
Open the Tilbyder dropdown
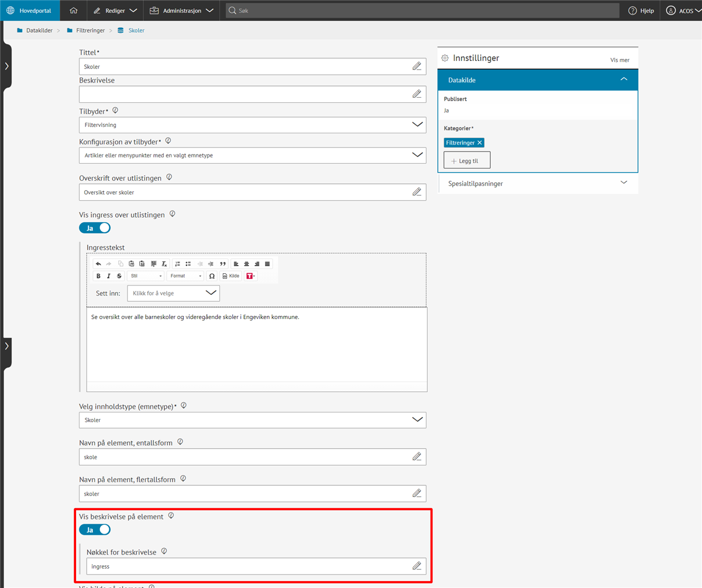tap(252, 125)
